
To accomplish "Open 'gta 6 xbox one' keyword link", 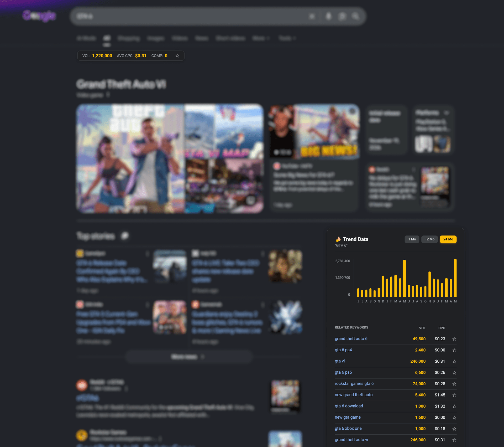I will [348, 429].
